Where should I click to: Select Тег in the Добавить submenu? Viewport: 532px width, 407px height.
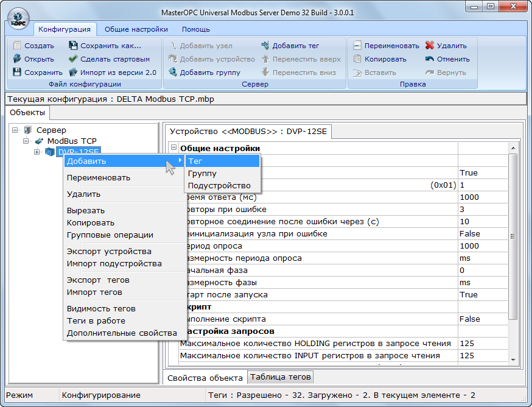[x=195, y=161]
